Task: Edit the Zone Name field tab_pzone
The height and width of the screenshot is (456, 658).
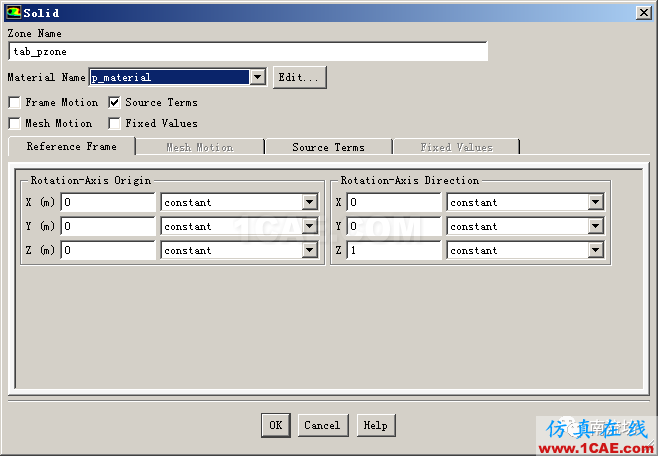Action: click(248, 52)
